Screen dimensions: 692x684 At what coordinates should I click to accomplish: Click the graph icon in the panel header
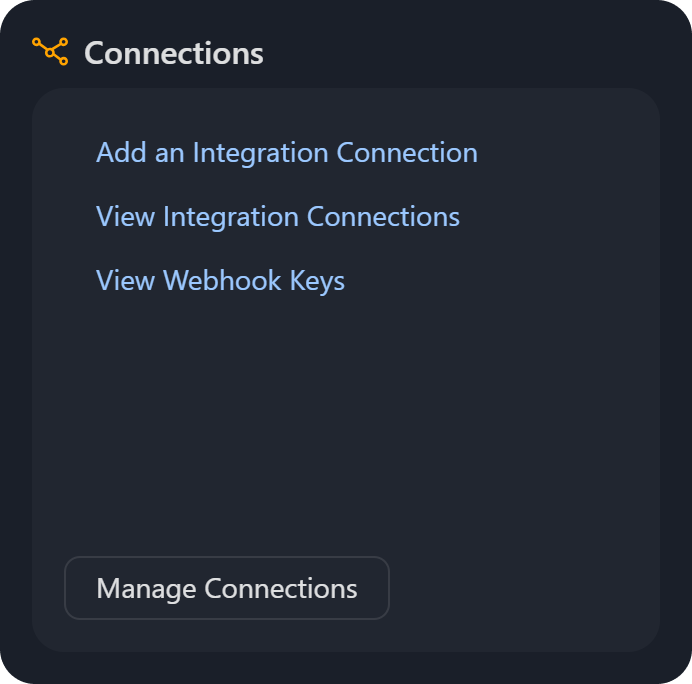(50, 51)
